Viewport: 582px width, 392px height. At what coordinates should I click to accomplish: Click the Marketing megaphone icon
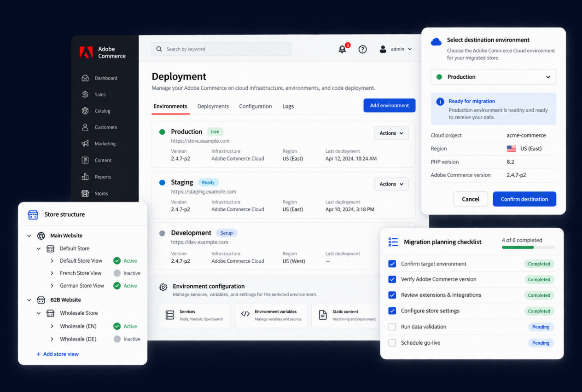pyautogui.click(x=85, y=144)
